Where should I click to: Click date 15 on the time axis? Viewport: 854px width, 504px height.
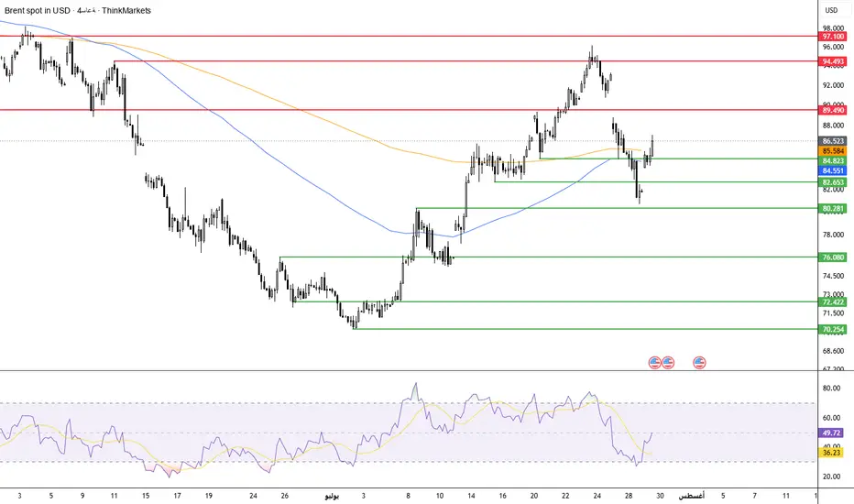click(146, 496)
